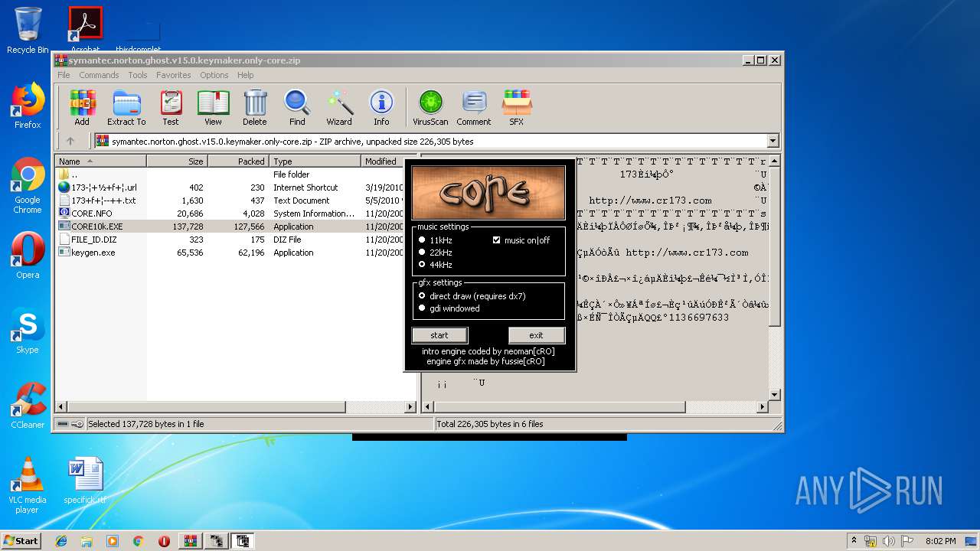Sort by Name column header
This screenshot has height=551, width=980.
[x=101, y=161]
